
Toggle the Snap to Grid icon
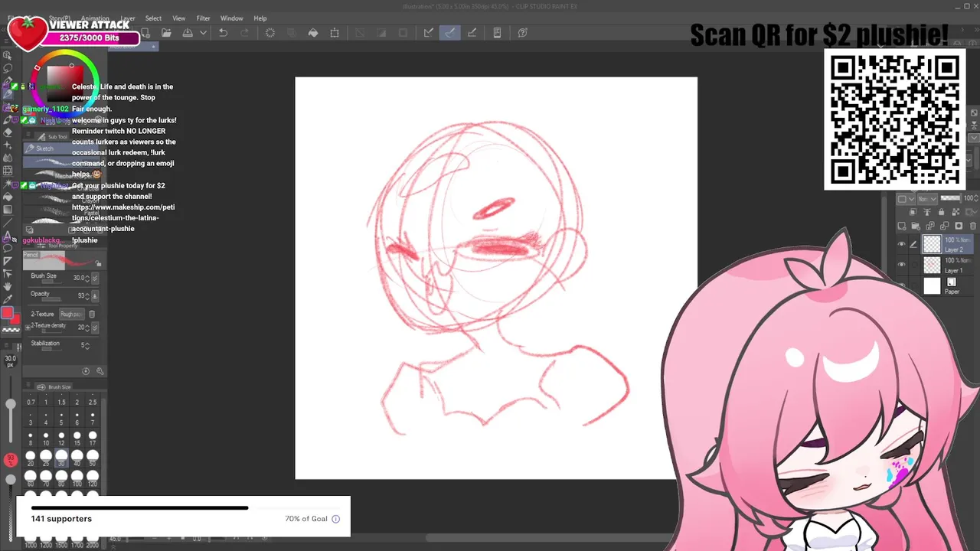[472, 33]
